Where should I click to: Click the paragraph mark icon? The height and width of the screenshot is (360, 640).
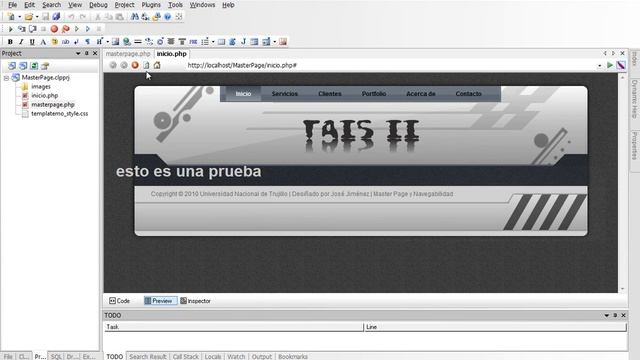(87, 42)
